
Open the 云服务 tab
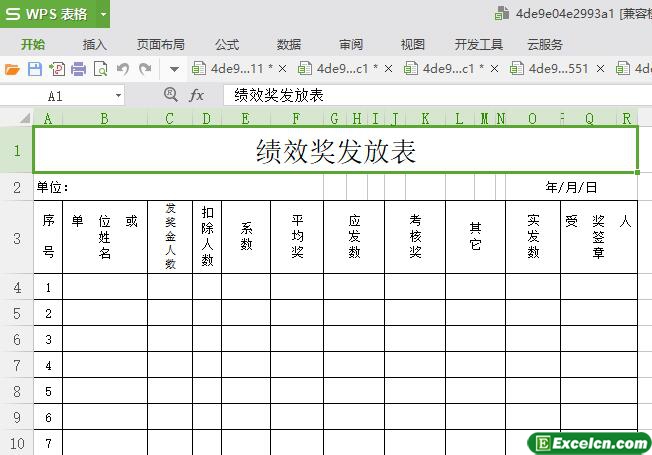[x=545, y=45]
